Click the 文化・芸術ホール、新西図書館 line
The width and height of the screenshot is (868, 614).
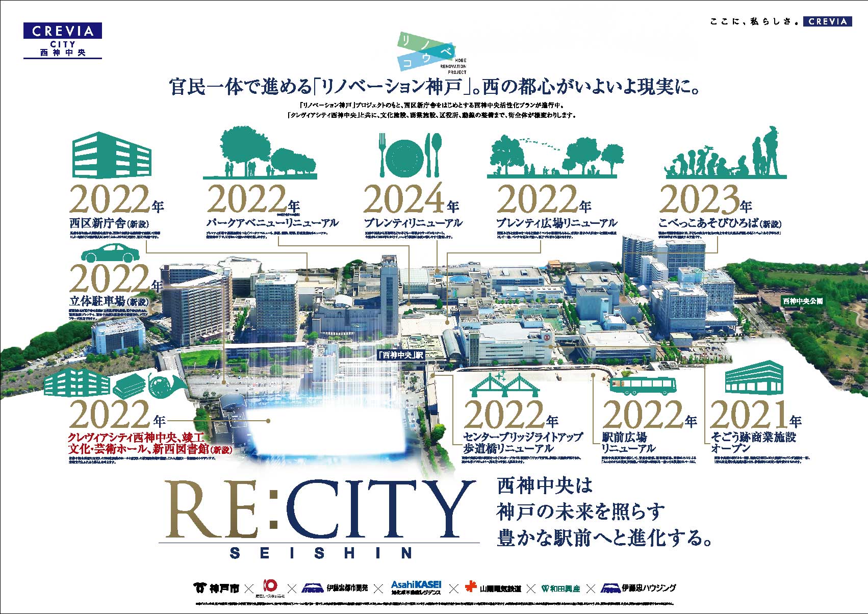click(x=150, y=449)
